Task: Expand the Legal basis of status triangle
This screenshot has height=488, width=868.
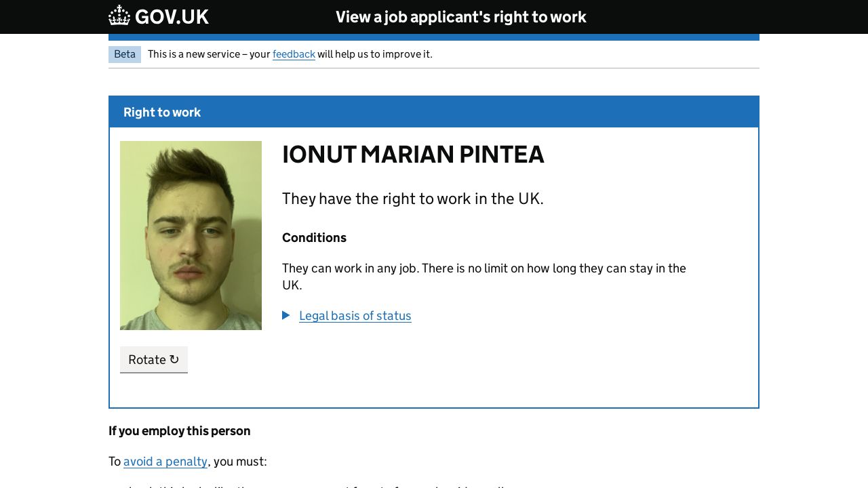Action: [286, 315]
